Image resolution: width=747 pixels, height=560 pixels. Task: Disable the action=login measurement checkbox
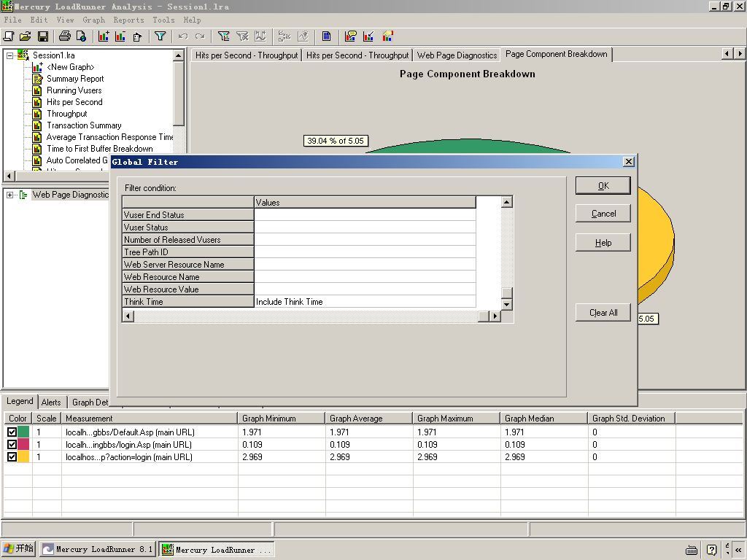(x=12, y=457)
